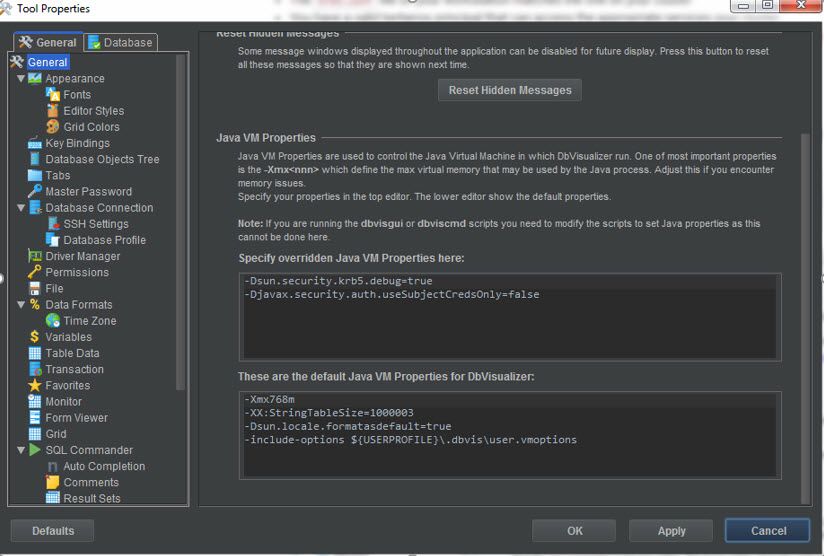Click the Database Connection icon
Screen dimensions: 824x556
[x=35, y=208]
